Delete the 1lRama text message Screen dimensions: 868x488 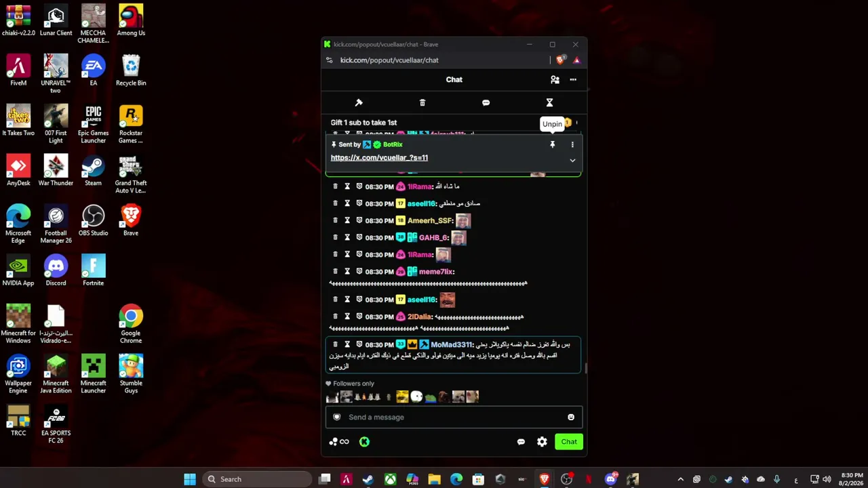[x=335, y=186]
